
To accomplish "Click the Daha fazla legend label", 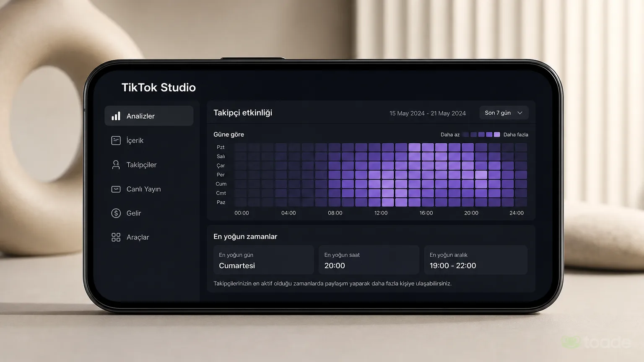I will (x=516, y=134).
